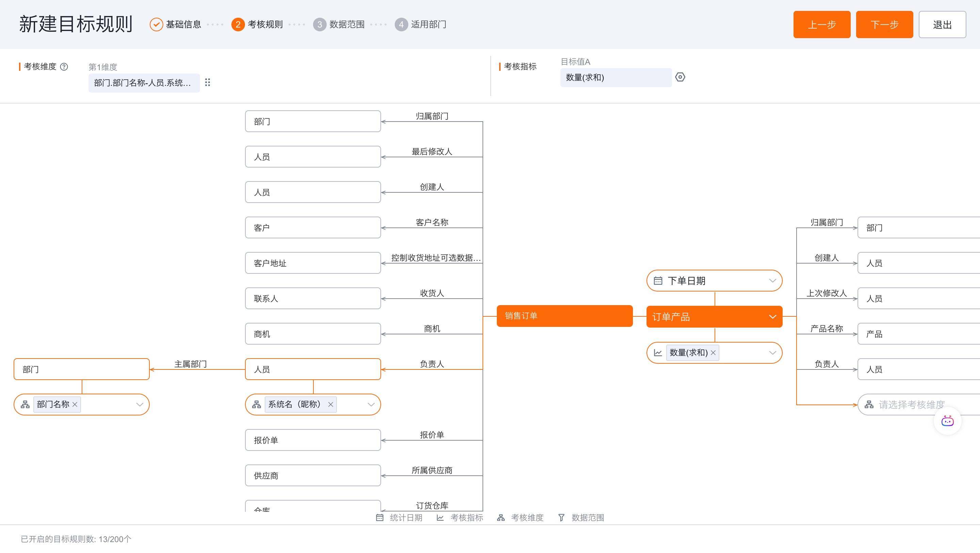Click the settings icon beside 数量(求和) target
The image size is (980, 553).
point(680,77)
